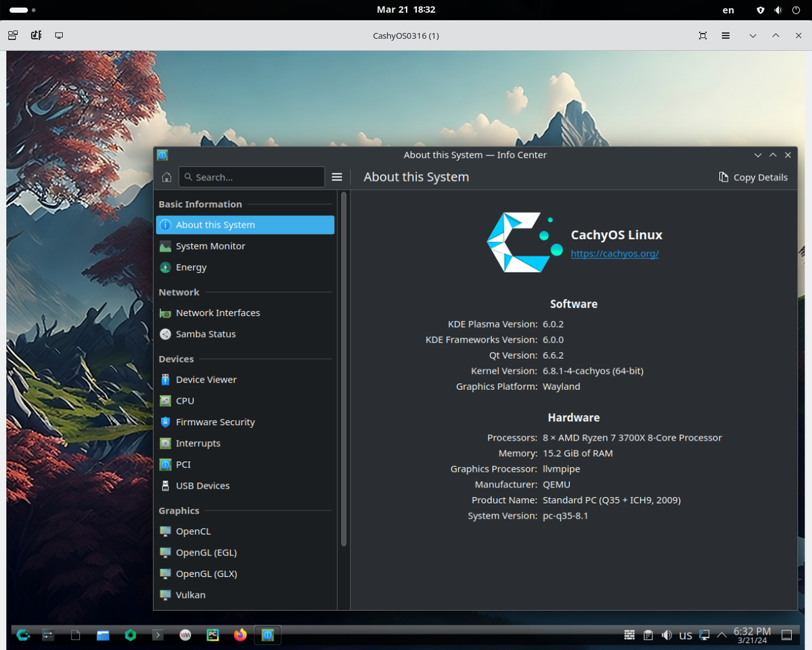
Task: Open Device Viewer page
Action: coord(245,380)
